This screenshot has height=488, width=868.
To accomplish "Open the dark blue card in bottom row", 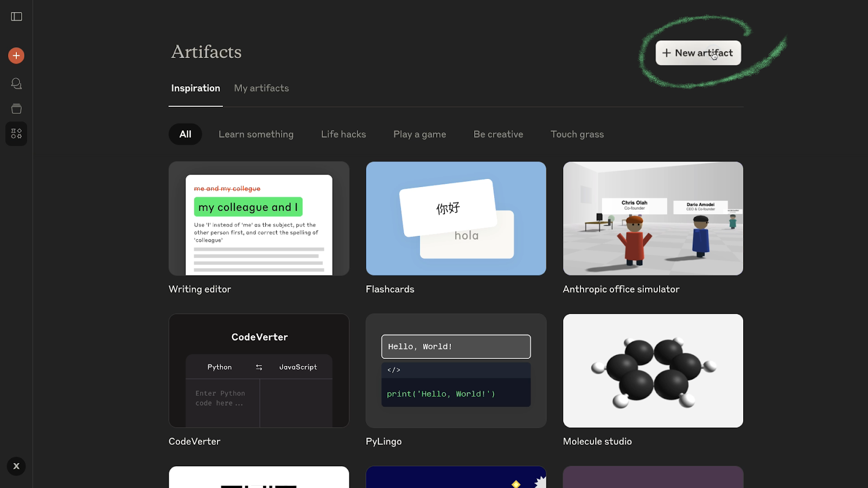I will pyautogui.click(x=456, y=477).
